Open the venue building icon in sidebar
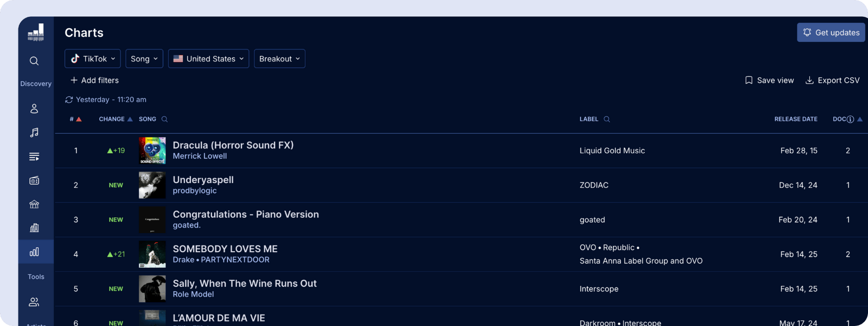The height and width of the screenshot is (326, 868). pyautogui.click(x=34, y=204)
